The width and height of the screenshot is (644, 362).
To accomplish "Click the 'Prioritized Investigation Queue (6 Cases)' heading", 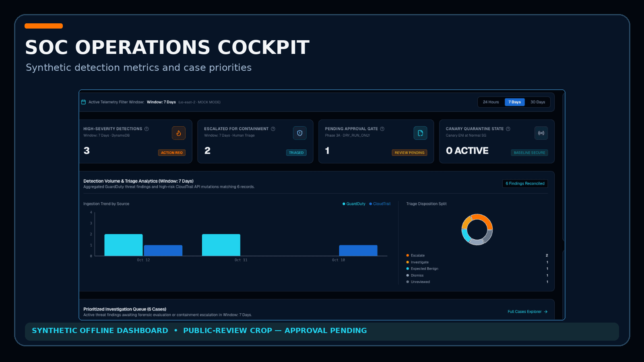I will point(125,309).
